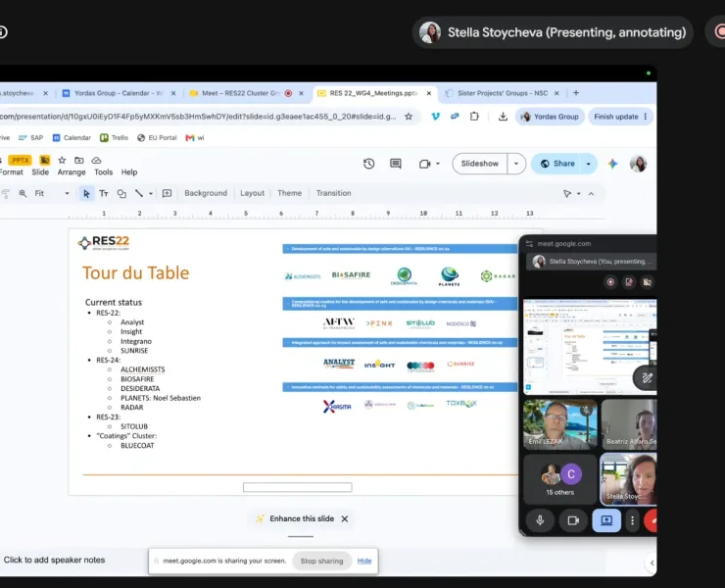Click the Share button

pos(557,164)
